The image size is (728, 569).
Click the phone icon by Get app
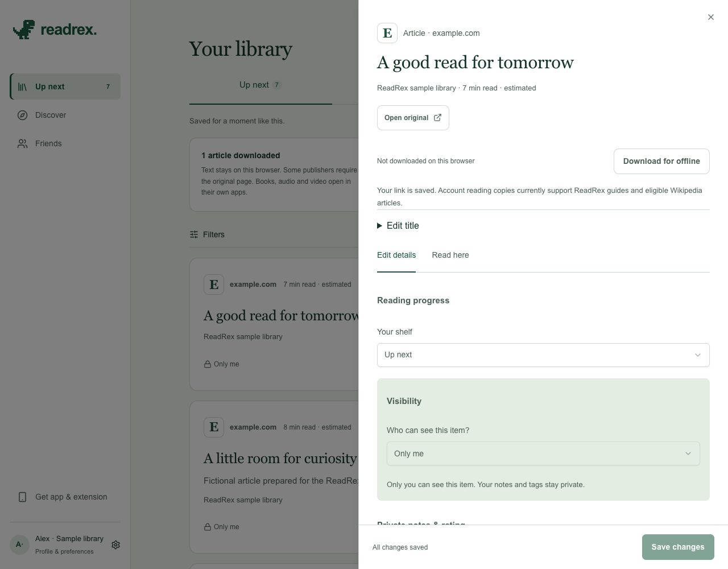(22, 497)
